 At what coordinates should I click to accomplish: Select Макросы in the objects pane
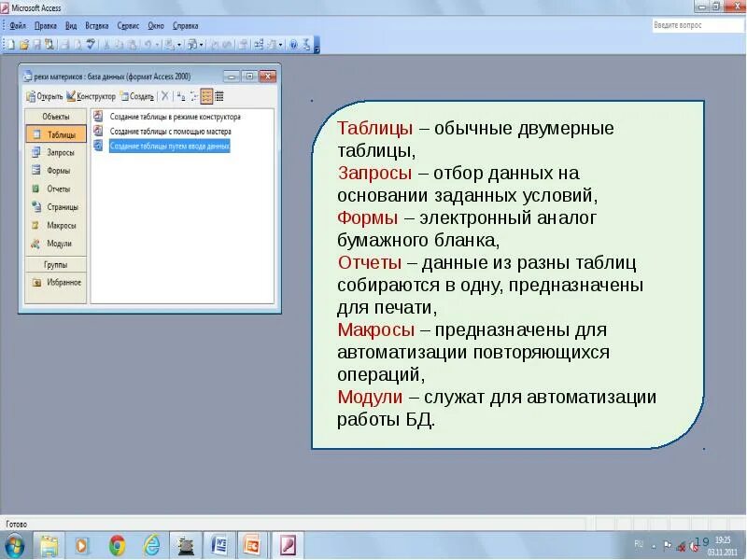[54, 225]
